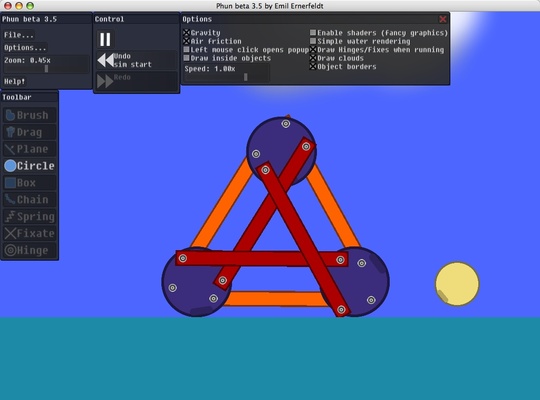Image resolution: width=540 pixels, height=400 pixels.
Task: Enable Simple water rendering
Action: 313,41
